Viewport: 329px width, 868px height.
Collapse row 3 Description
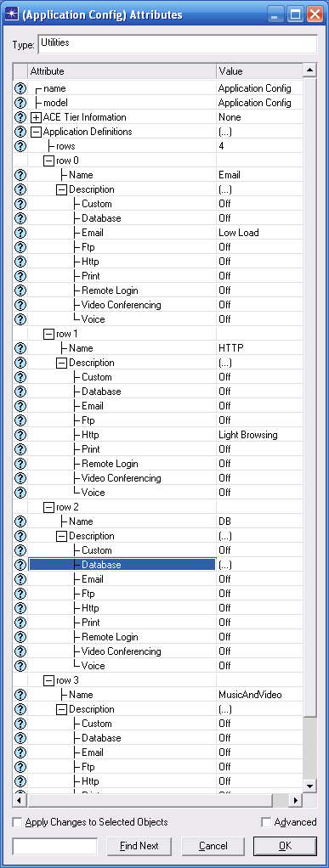click(x=62, y=709)
